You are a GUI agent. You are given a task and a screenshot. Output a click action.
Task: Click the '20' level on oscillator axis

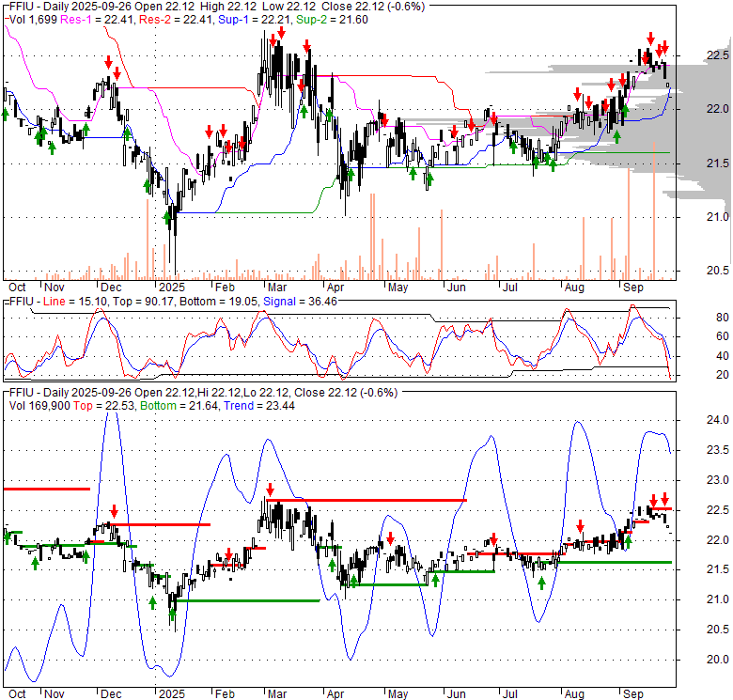(723, 375)
